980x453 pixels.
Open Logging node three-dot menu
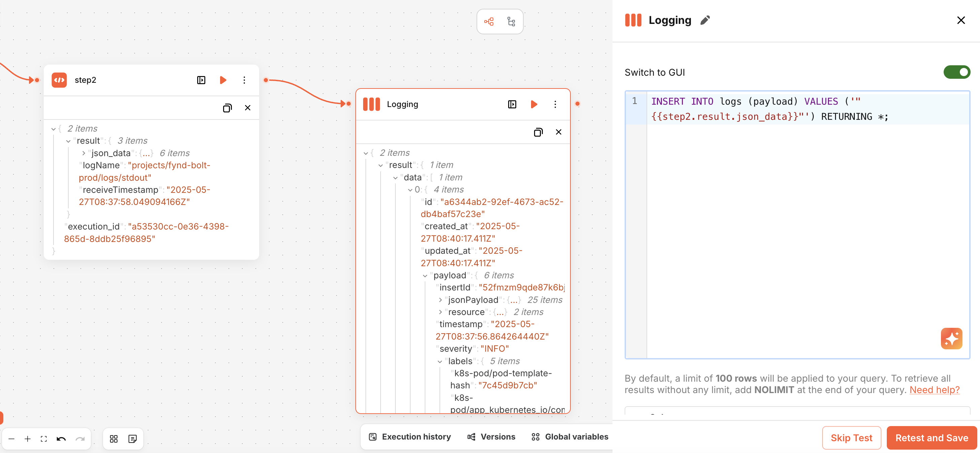[555, 104]
